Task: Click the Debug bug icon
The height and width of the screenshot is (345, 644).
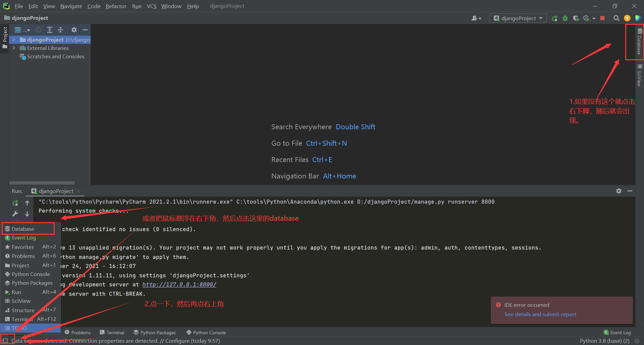Action: point(565,18)
